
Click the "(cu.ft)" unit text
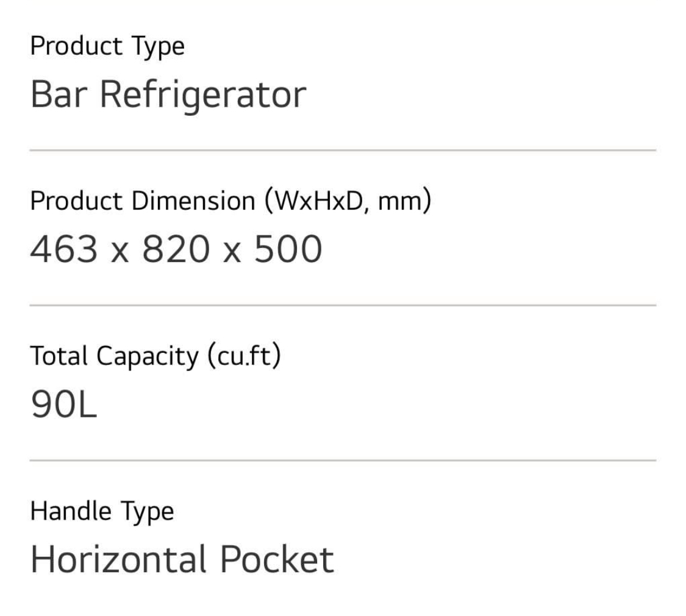(244, 356)
